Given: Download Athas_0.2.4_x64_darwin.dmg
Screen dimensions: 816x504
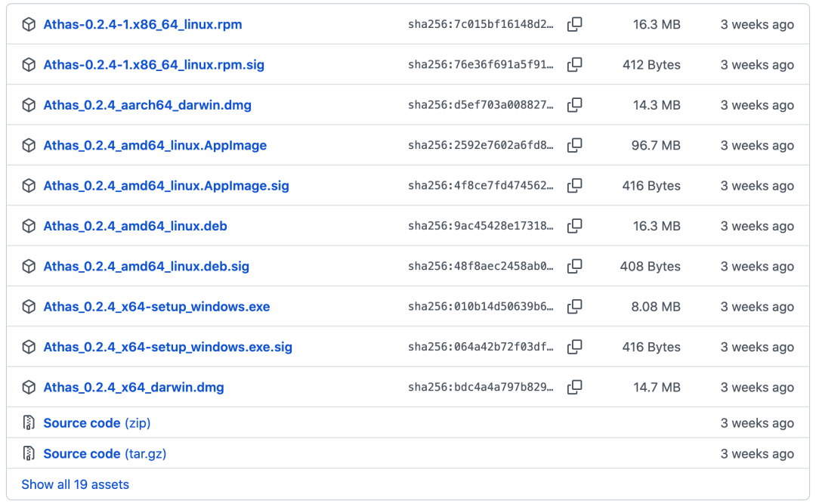Looking at the screenshot, I should (134, 387).
